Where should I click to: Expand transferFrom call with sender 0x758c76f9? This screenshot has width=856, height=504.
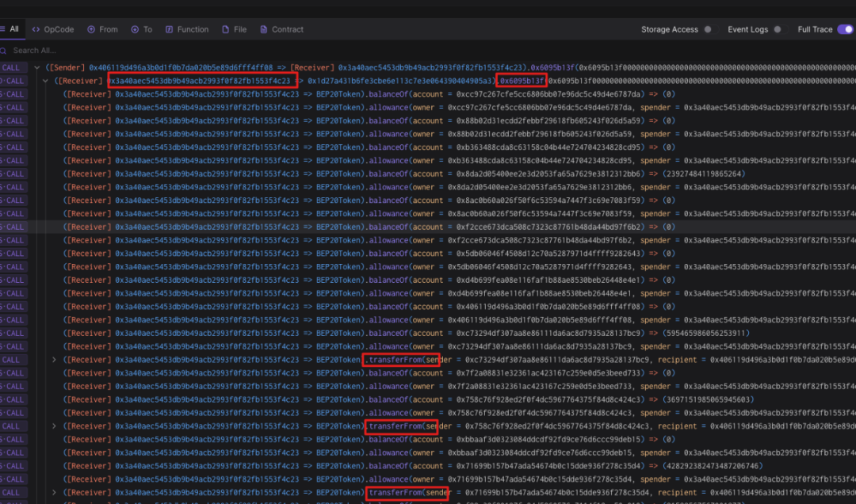coord(54,426)
